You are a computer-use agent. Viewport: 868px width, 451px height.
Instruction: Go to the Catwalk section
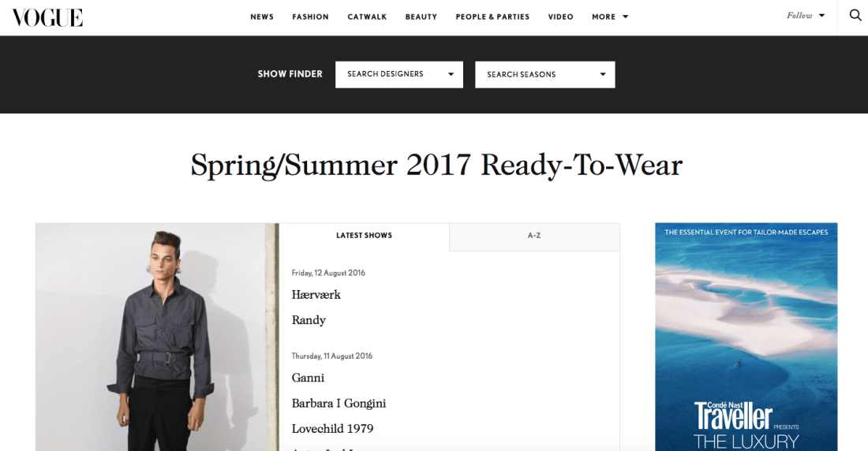point(367,17)
